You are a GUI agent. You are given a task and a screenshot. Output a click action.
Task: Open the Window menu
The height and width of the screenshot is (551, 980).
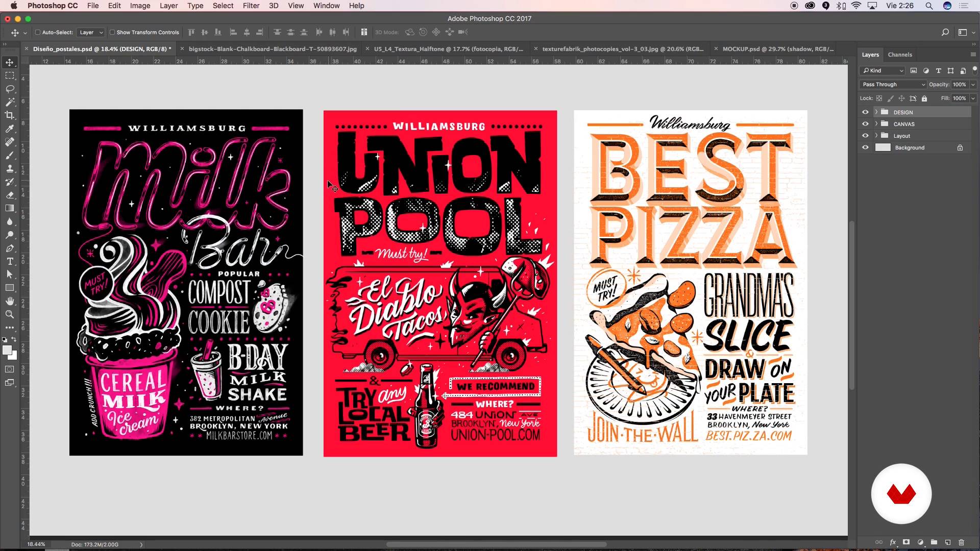pos(326,6)
